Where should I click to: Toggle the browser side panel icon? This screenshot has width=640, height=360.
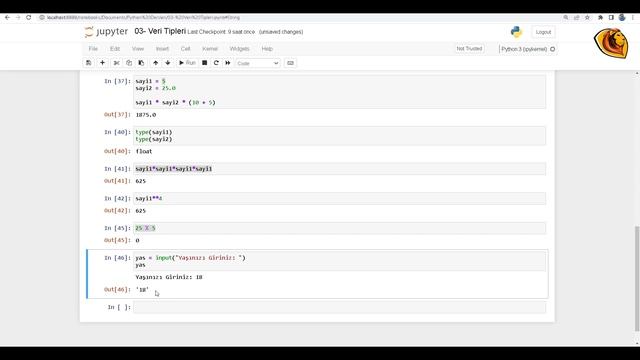611,18
